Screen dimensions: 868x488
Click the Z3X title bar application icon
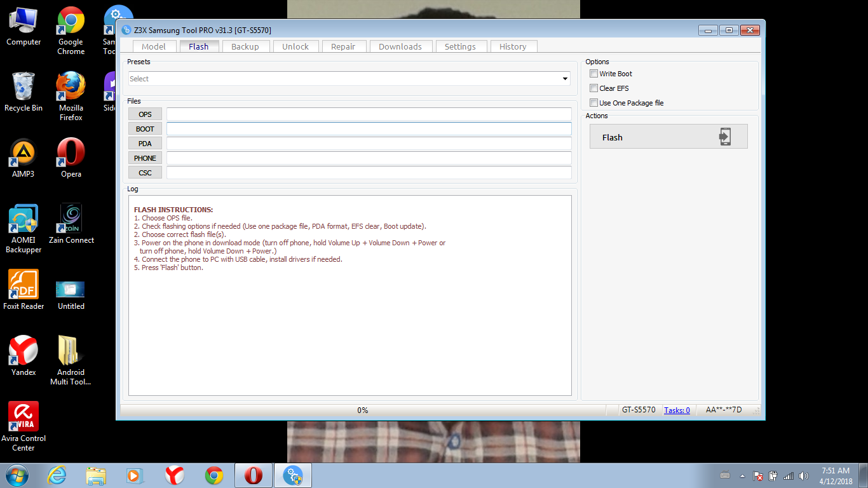tap(126, 30)
